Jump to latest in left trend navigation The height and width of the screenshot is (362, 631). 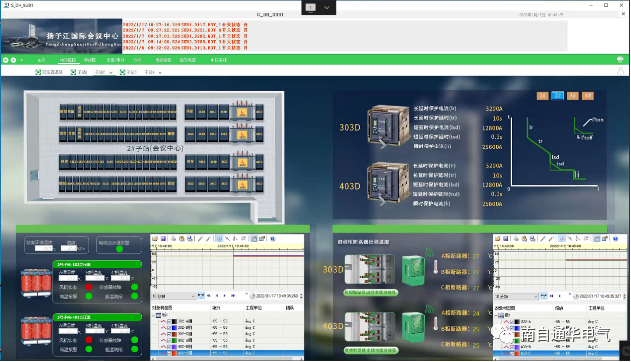point(233,296)
